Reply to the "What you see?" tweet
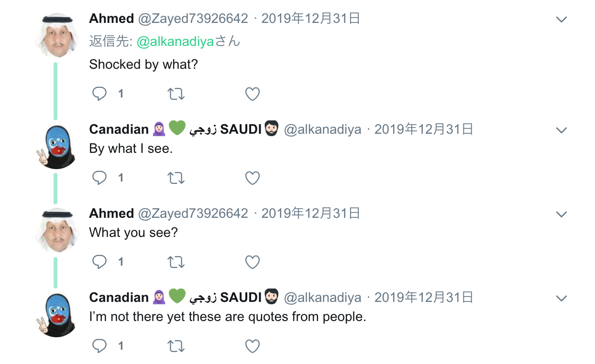This screenshot has height=364, width=595. point(99,262)
